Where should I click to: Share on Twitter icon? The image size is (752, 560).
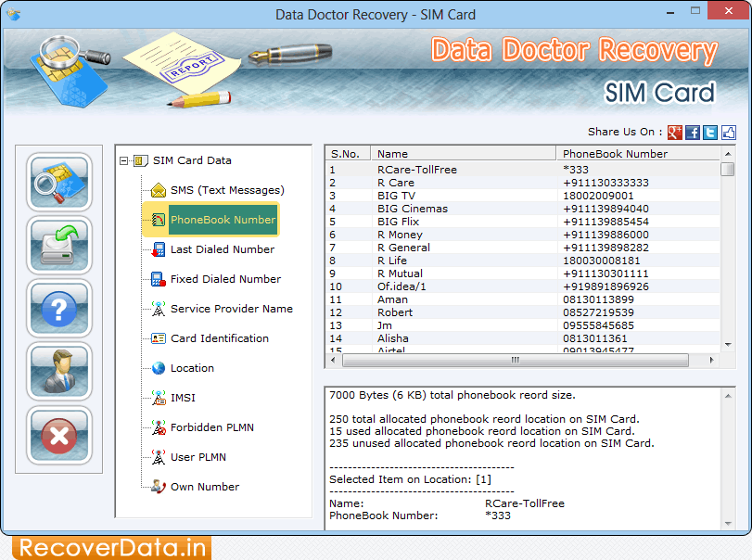click(710, 133)
